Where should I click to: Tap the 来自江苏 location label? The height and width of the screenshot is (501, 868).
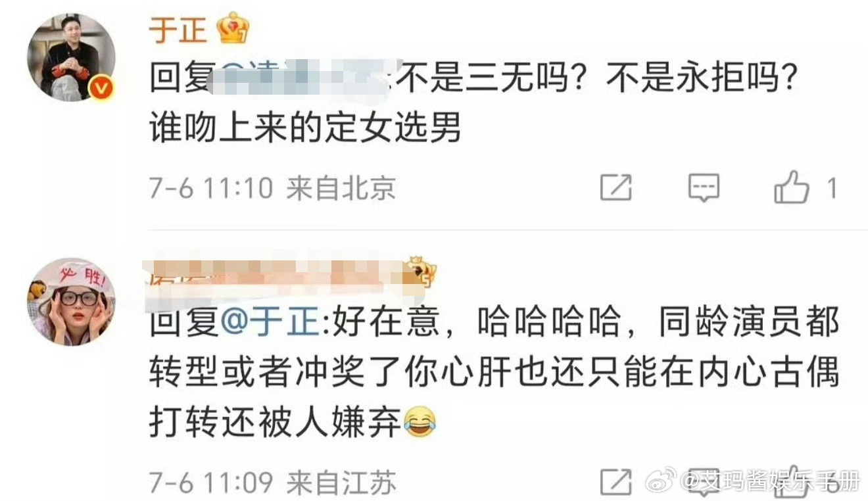(341, 483)
